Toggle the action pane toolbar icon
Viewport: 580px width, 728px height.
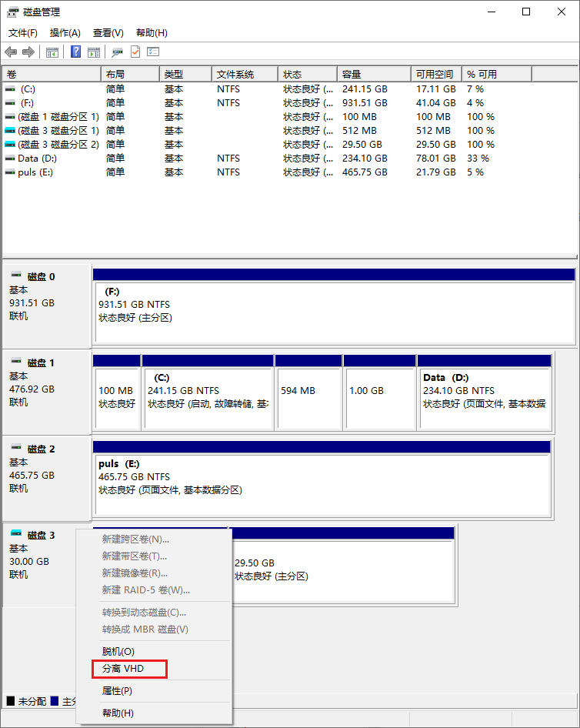click(x=94, y=52)
